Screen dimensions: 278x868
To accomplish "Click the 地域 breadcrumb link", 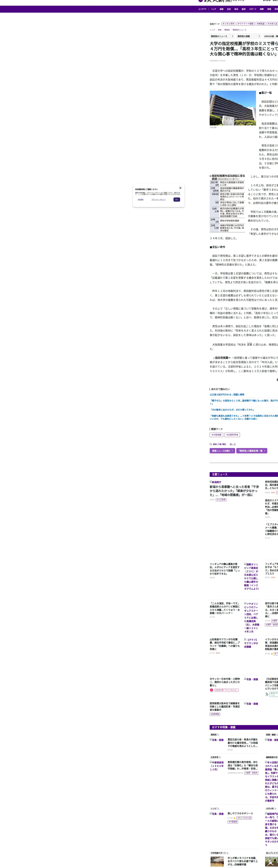I will pyautogui.click(x=220, y=30).
